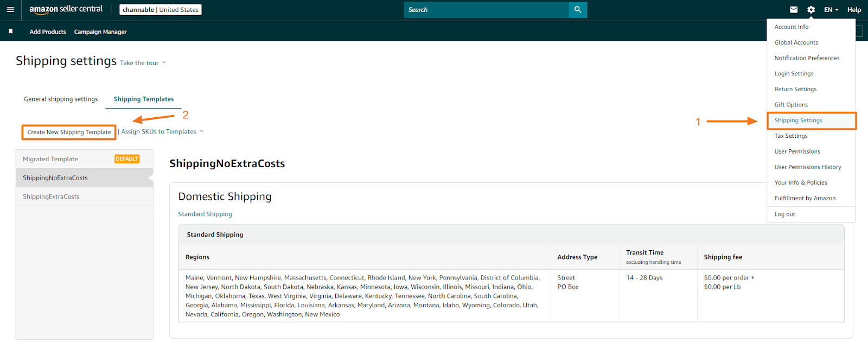Open the hamburger navigation menu
The width and height of the screenshot is (868, 349).
pyautogui.click(x=10, y=10)
